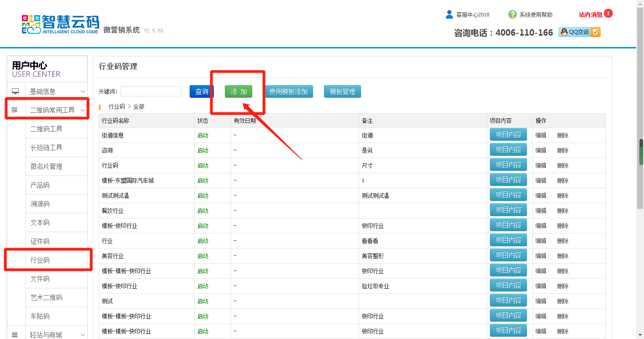Click the user avatar icon beside 客服中心2018

tap(449, 15)
